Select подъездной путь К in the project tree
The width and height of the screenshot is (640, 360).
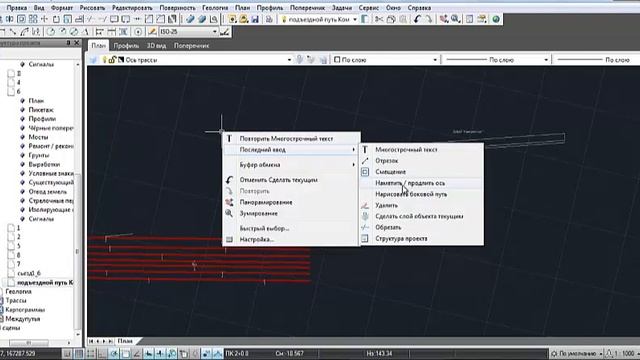(45, 282)
